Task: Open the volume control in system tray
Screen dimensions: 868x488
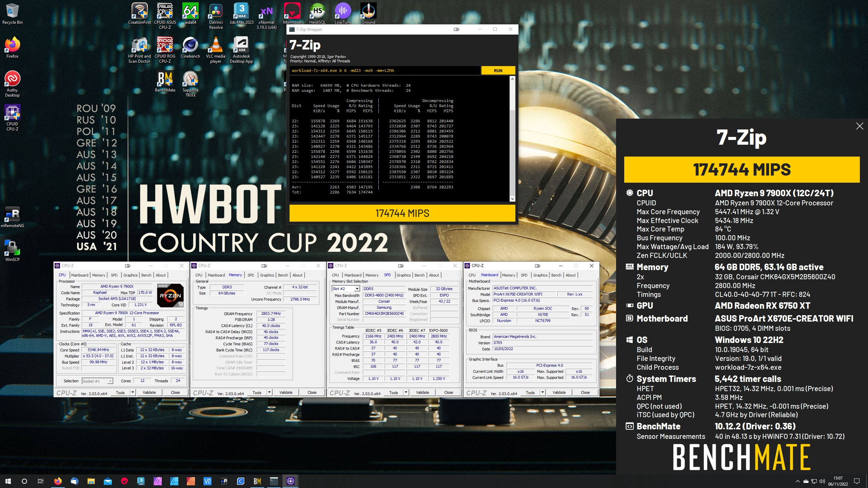Action: [822, 481]
